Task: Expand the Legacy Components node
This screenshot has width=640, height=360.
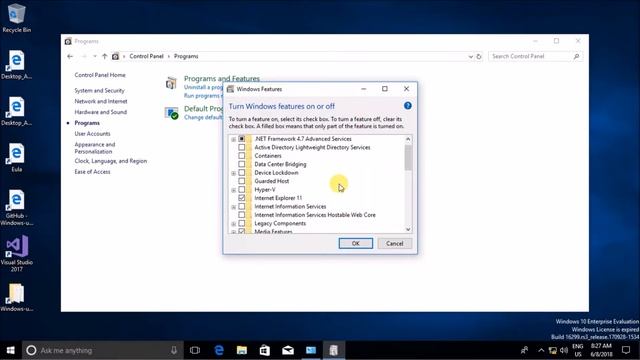Action: click(x=233, y=224)
